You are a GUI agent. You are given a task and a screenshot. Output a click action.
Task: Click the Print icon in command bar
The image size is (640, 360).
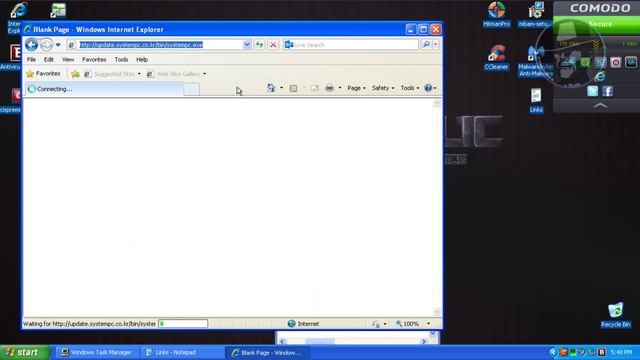click(x=329, y=88)
